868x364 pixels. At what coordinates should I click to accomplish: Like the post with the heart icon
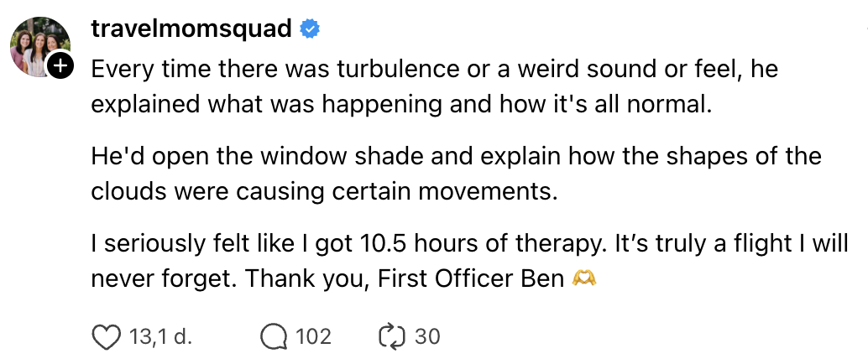click(x=105, y=337)
